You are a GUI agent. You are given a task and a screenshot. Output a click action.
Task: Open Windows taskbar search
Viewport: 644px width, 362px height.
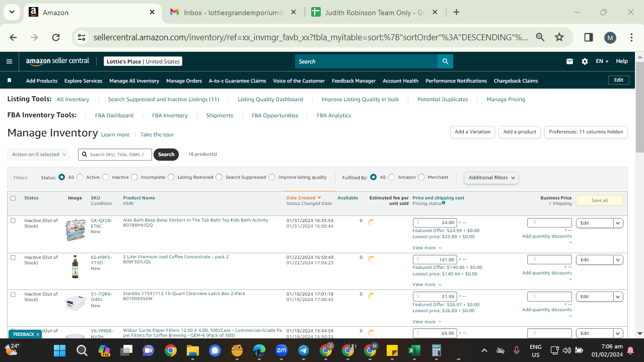[x=82, y=350]
